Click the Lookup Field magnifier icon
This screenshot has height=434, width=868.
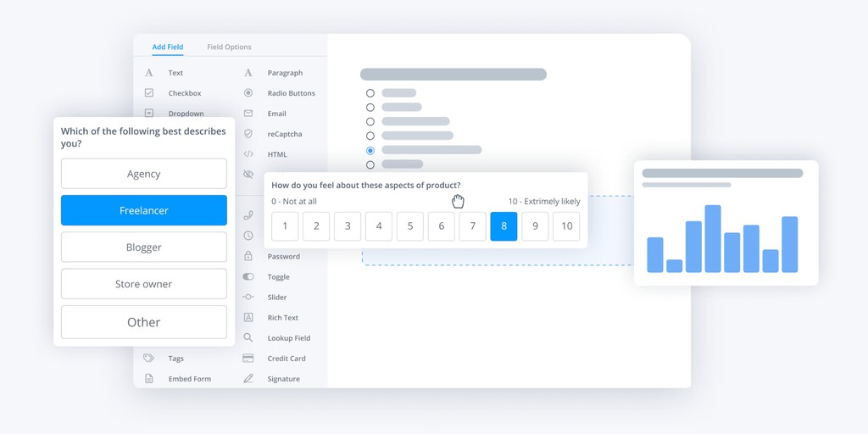click(248, 337)
